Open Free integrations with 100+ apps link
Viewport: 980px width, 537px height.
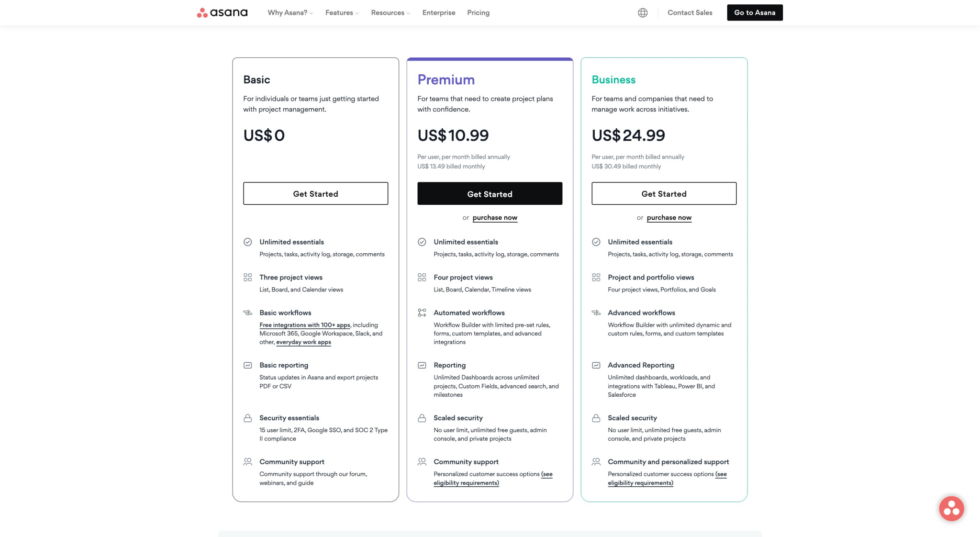tap(305, 325)
